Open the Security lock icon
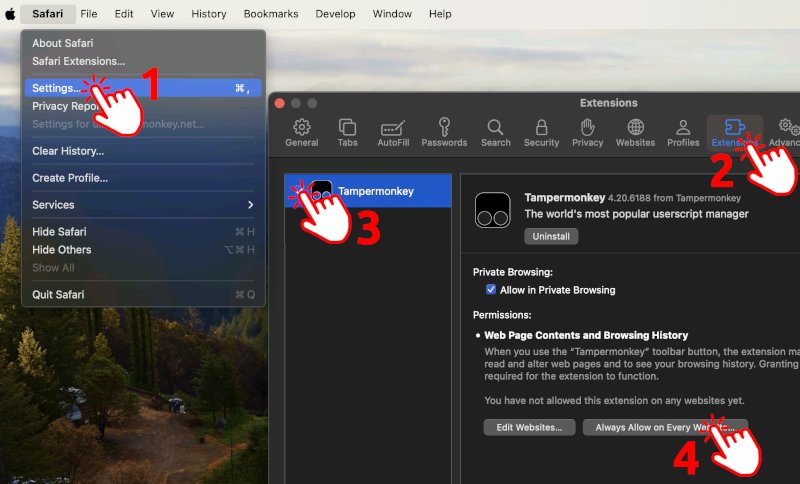Viewport: 800px width, 484px height. (541, 132)
